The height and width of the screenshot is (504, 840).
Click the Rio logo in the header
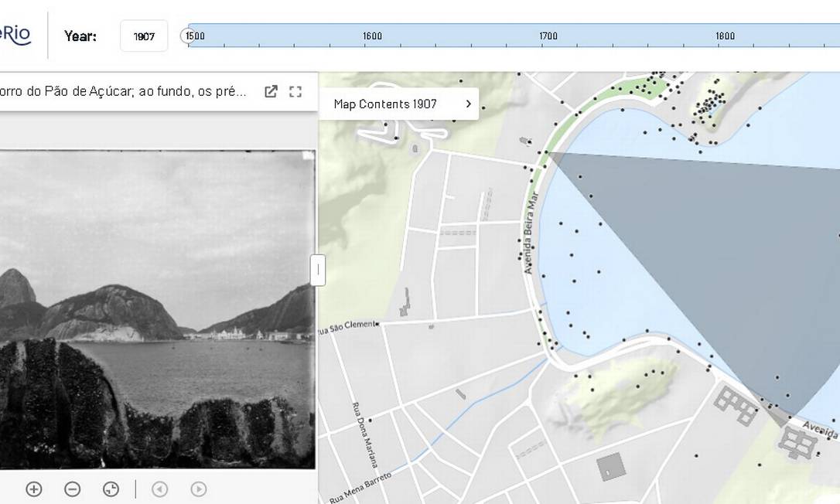tap(15, 35)
